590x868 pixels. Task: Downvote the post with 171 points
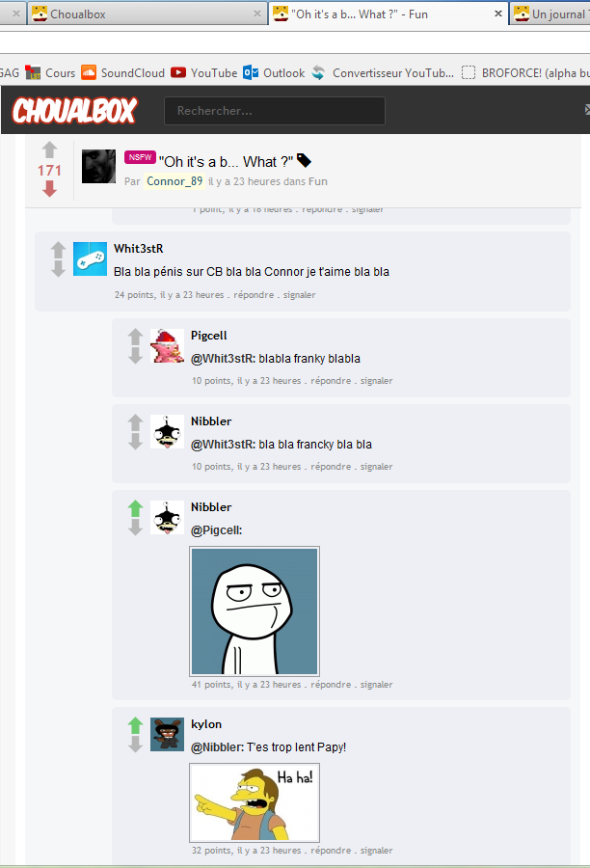(x=49, y=189)
